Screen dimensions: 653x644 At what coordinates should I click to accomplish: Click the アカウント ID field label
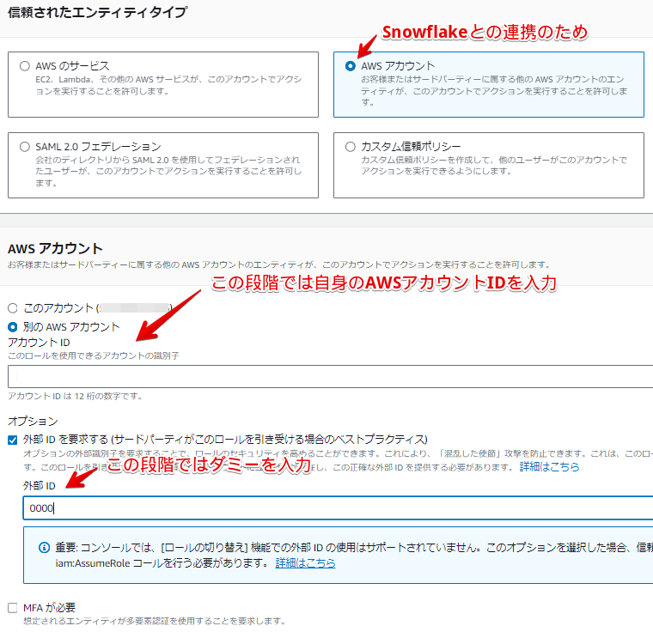[39, 343]
